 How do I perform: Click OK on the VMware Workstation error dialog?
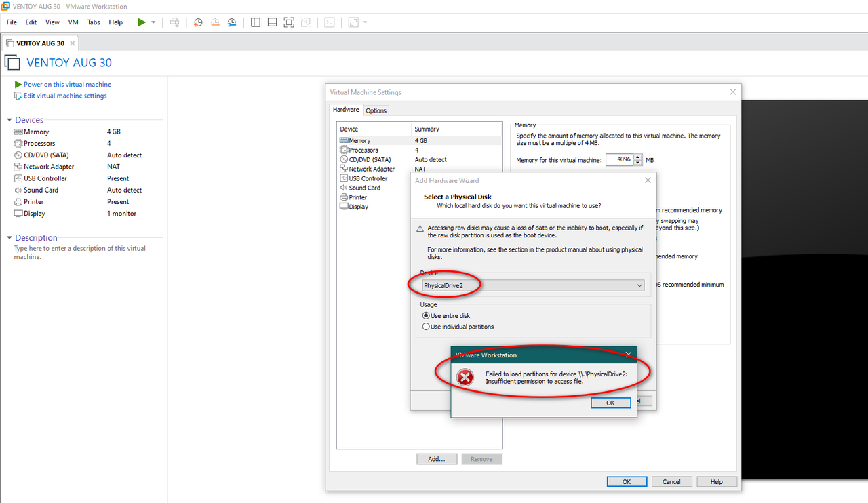pos(610,403)
